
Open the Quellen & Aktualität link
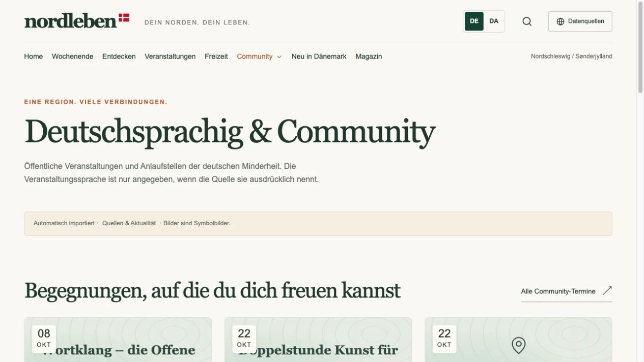click(x=129, y=223)
